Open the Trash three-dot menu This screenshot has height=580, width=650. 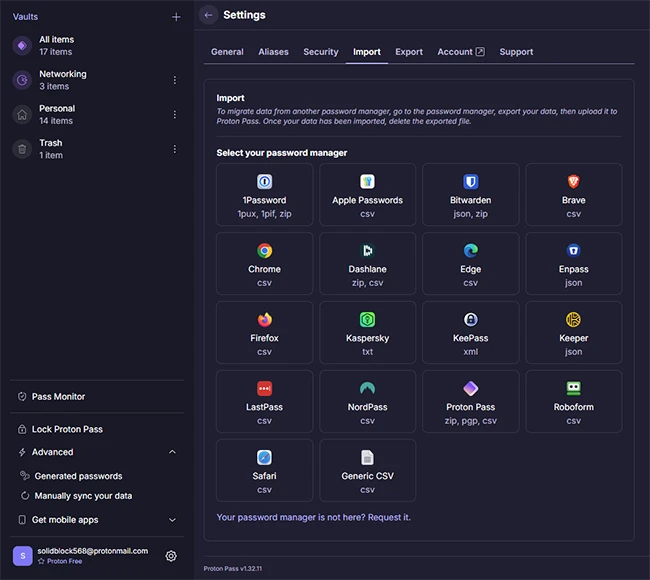point(175,149)
